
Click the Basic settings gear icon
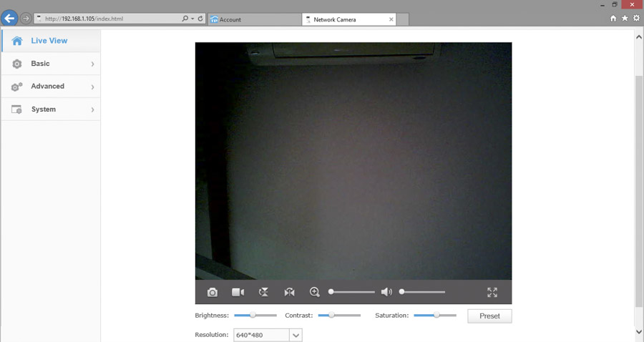17,64
